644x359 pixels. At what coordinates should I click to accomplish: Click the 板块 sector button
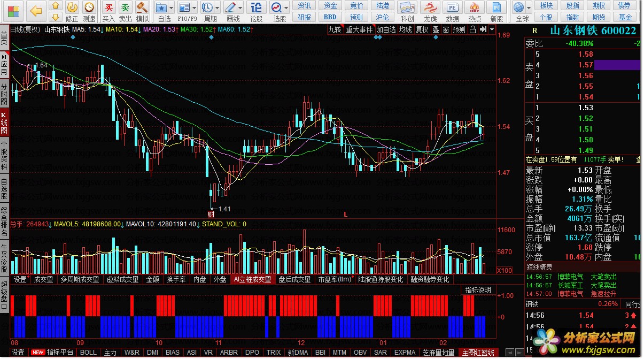(x=546, y=5)
